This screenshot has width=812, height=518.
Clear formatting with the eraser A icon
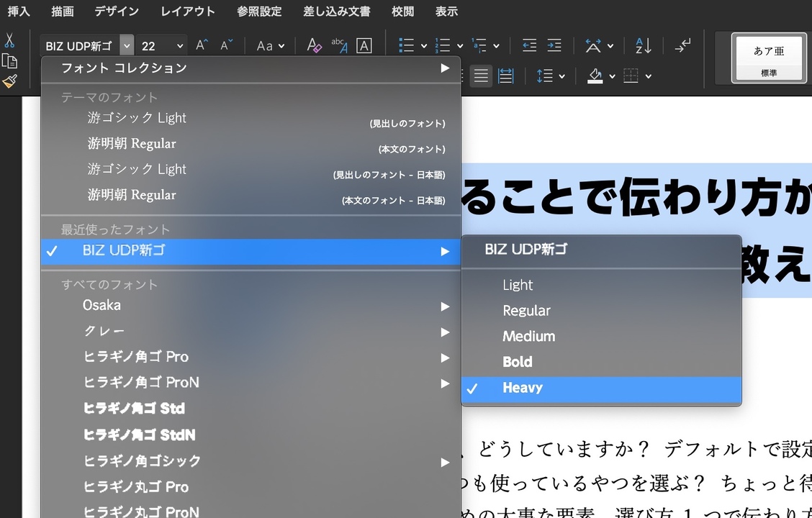314,45
